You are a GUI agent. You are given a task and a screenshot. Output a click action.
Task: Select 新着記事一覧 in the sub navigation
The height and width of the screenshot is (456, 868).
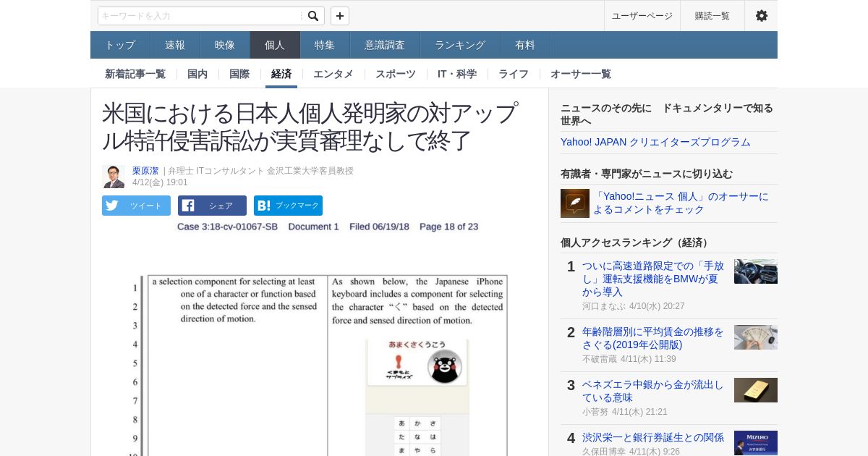pyautogui.click(x=135, y=74)
